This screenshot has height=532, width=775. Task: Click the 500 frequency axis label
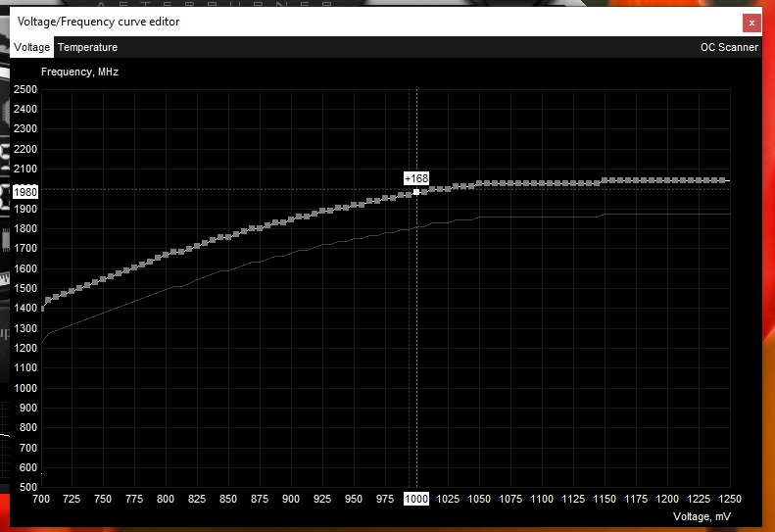click(28, 487)
